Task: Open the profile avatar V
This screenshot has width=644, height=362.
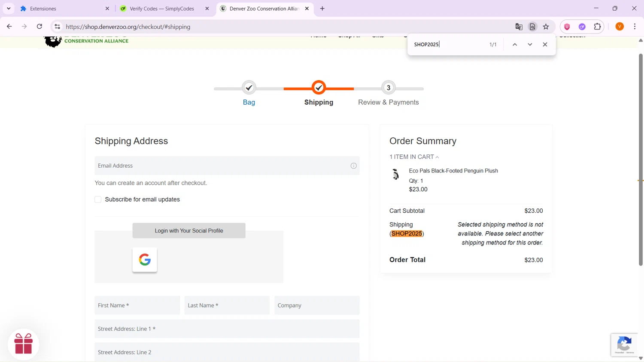Action: tap(620, 27)
